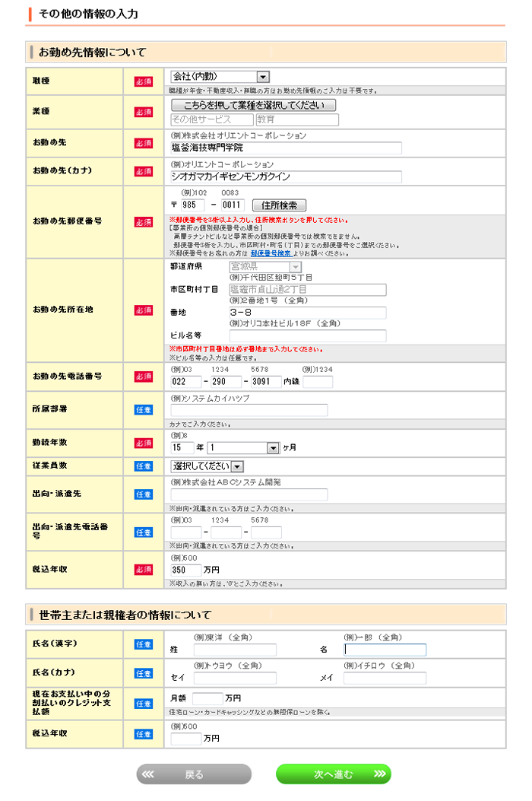
Task: Click the phone field containing 290
Action: pyautogui.click(x=226, y=382)
